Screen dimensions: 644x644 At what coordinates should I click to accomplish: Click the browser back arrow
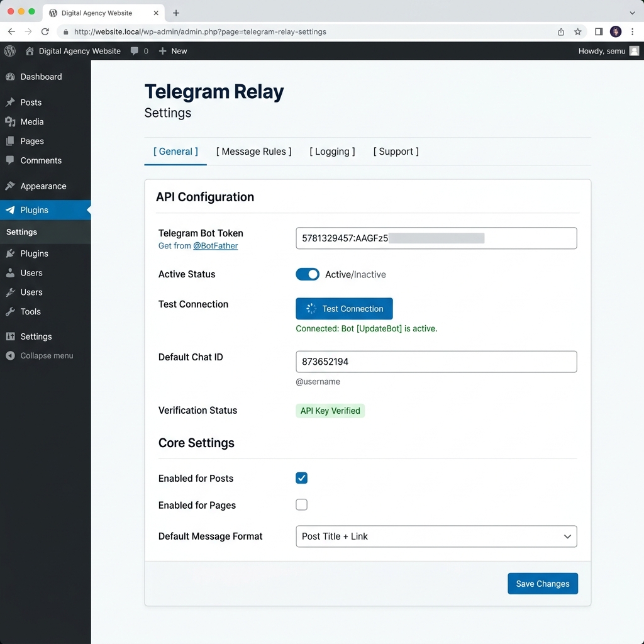[x=11, y=31]
